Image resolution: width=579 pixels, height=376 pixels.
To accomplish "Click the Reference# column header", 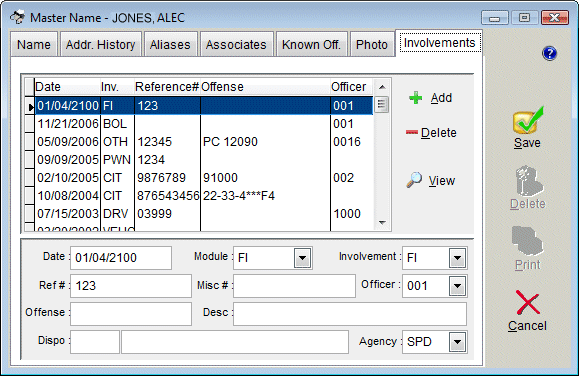I will pyautogui.click(x=167, y=87).
